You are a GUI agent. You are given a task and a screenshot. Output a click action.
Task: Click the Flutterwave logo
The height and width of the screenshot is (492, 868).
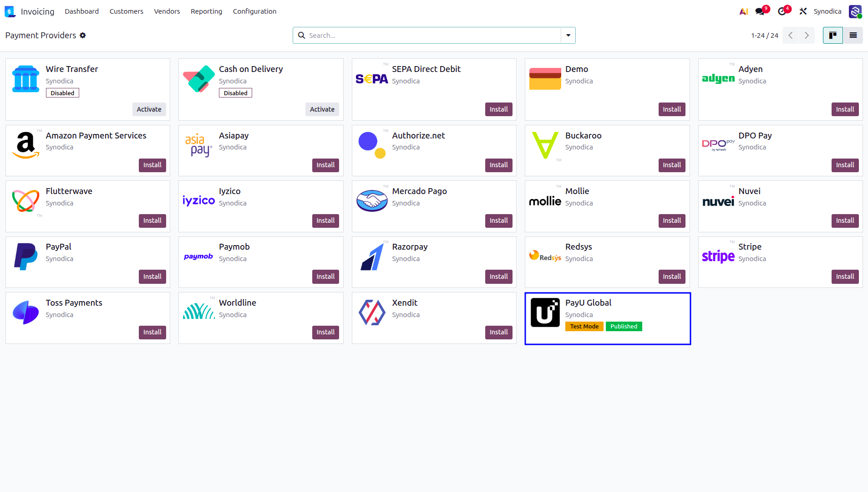[25, 201]
